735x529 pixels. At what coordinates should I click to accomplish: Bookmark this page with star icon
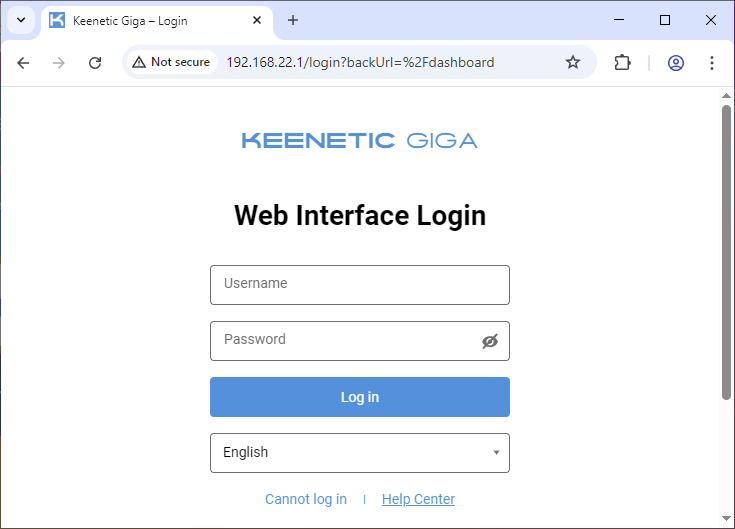point(573,63)
